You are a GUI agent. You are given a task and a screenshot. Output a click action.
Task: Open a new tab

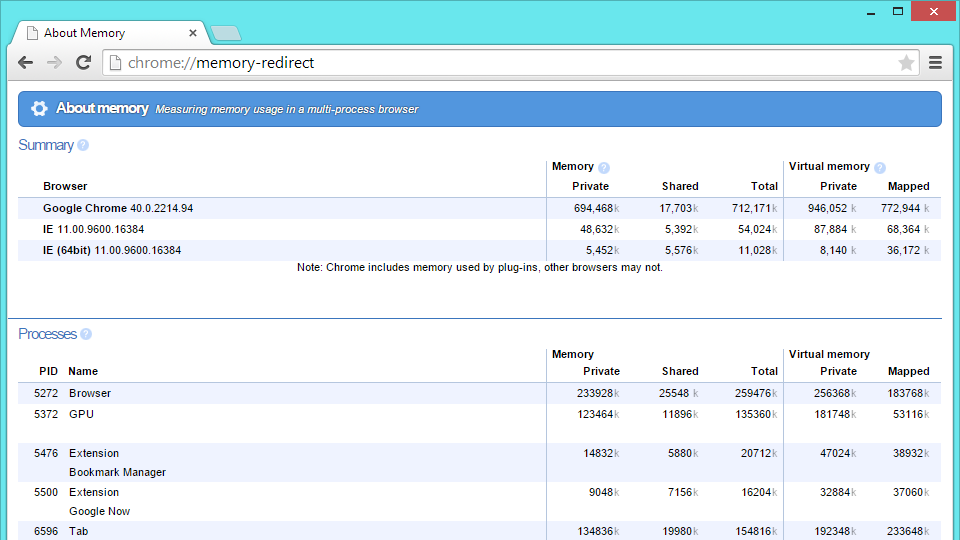coord(226,33)
